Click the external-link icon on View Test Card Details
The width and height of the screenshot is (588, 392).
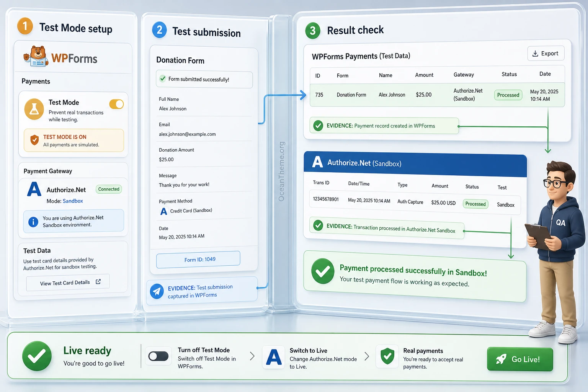coord(98,281)
